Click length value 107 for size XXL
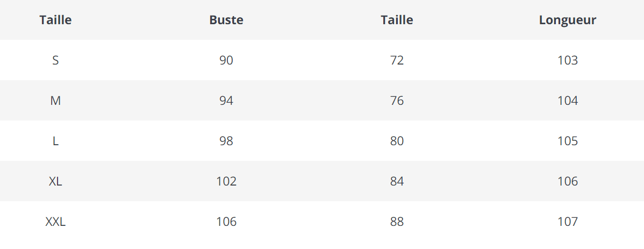This screenshot has width=644, height=249. (568, 222)
